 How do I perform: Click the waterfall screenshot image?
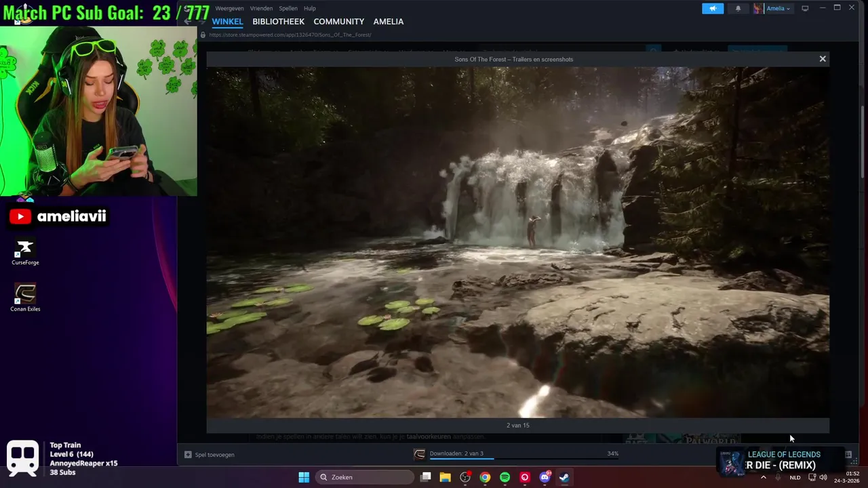click(x=517, y=242)
